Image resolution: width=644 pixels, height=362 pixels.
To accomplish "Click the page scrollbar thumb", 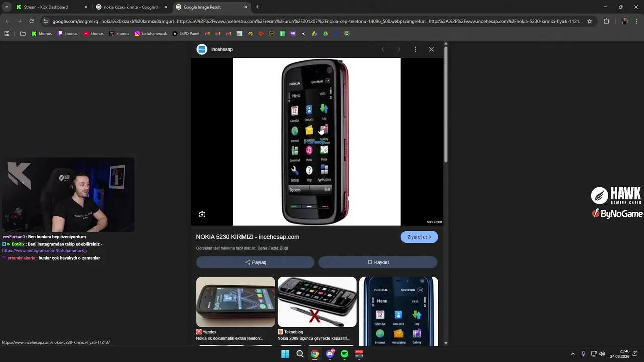I will click(446, 105).
